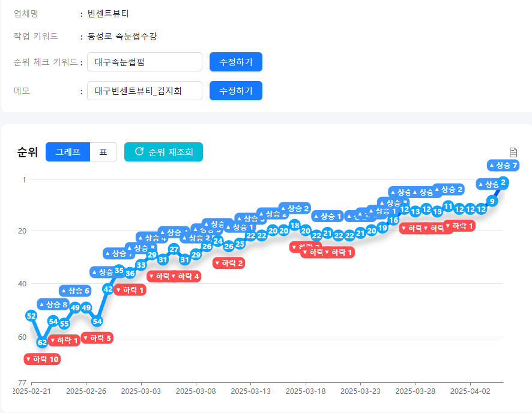Image resolution: width=532 pixels, height=413 pixels.
Task: Click the 순위 재조회 button
Action: [163, 152]
